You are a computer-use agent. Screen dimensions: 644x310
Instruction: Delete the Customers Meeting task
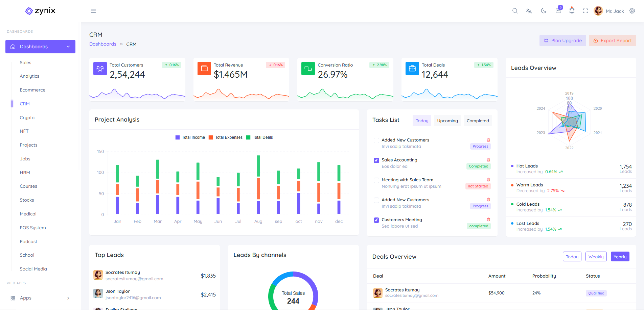point(488,219)
